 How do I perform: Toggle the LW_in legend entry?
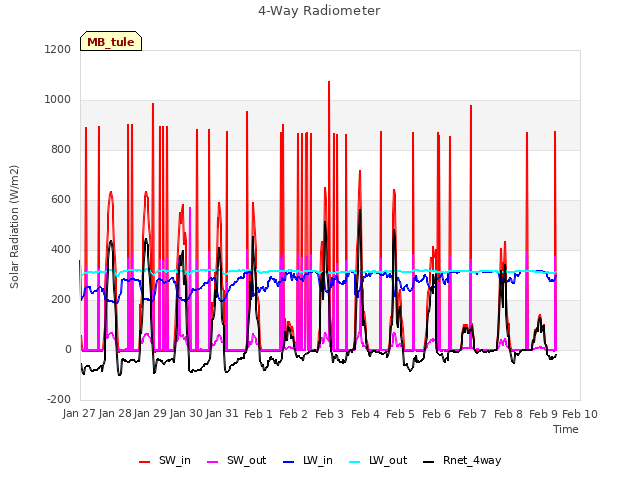(x=308, y=460)
